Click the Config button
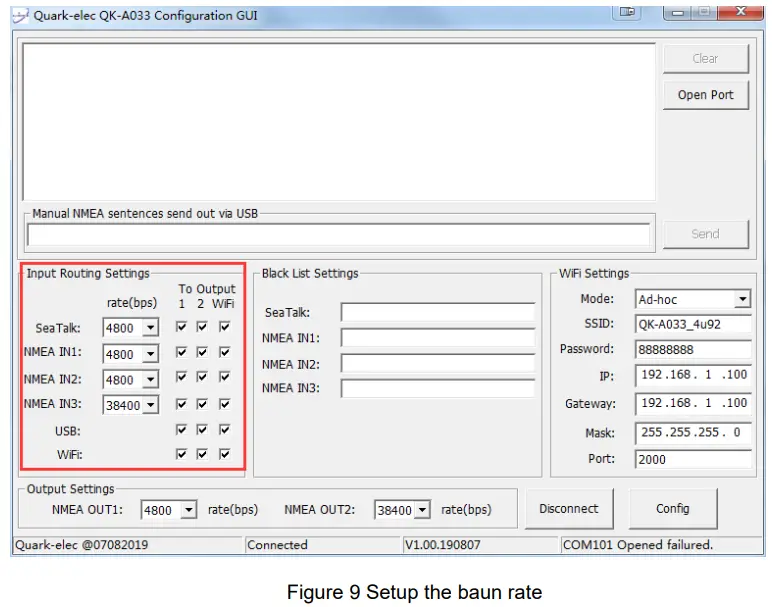The width and height of the screenshot is (772, 607). [x=672, y=509]
